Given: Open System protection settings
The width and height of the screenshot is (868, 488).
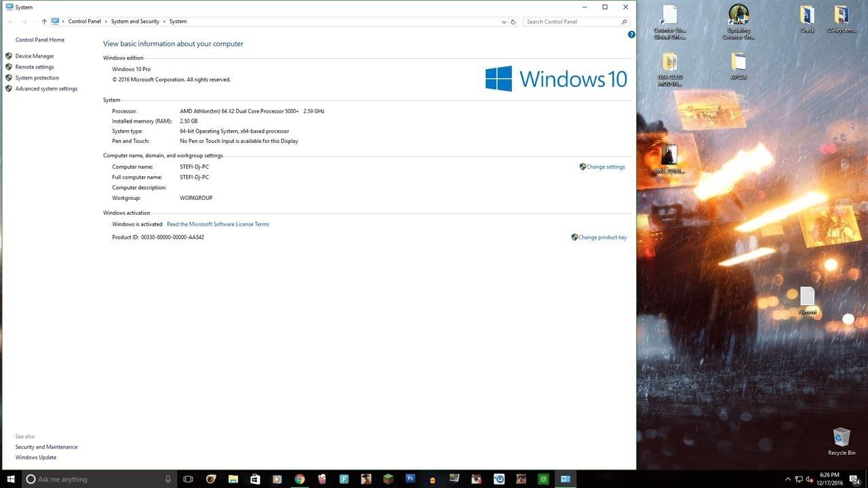Looking at the screenshot, I should coord(37,78).
